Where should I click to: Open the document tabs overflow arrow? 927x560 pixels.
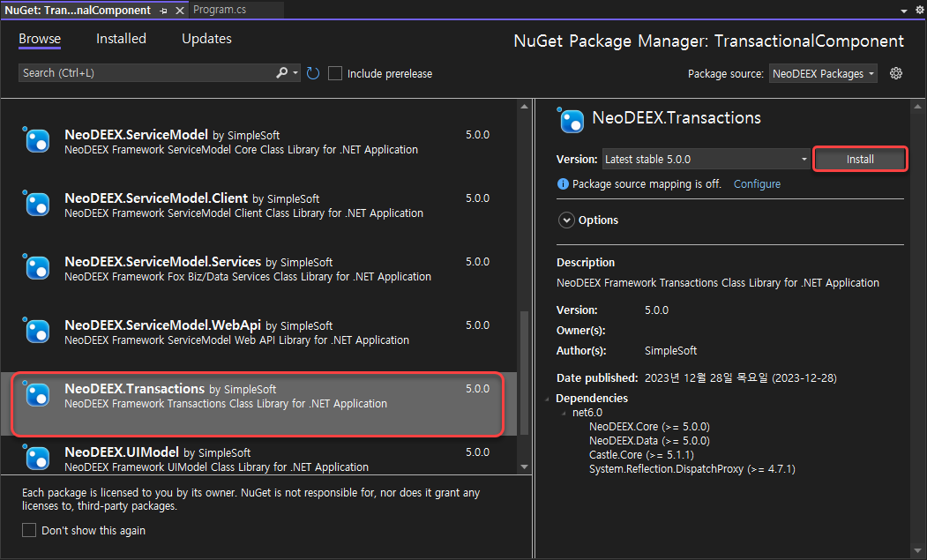pos(904,11)
